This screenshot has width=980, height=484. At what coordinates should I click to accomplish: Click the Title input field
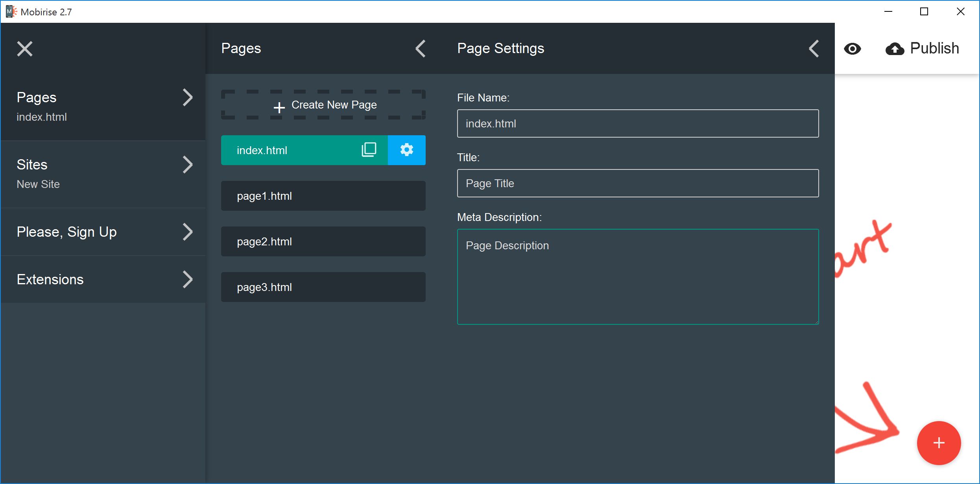pyautogui.click(x=638, y=183)
